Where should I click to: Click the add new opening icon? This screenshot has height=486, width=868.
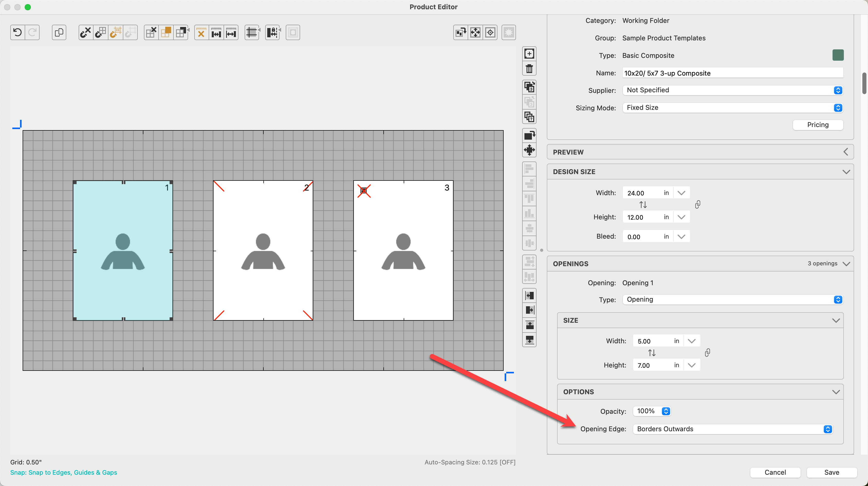(529, 54)
